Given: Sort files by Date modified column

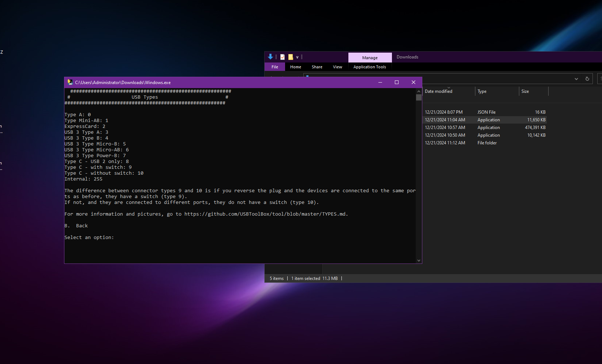Looking at the screenshot, I should pyautogui.click(x=438, y=91).
